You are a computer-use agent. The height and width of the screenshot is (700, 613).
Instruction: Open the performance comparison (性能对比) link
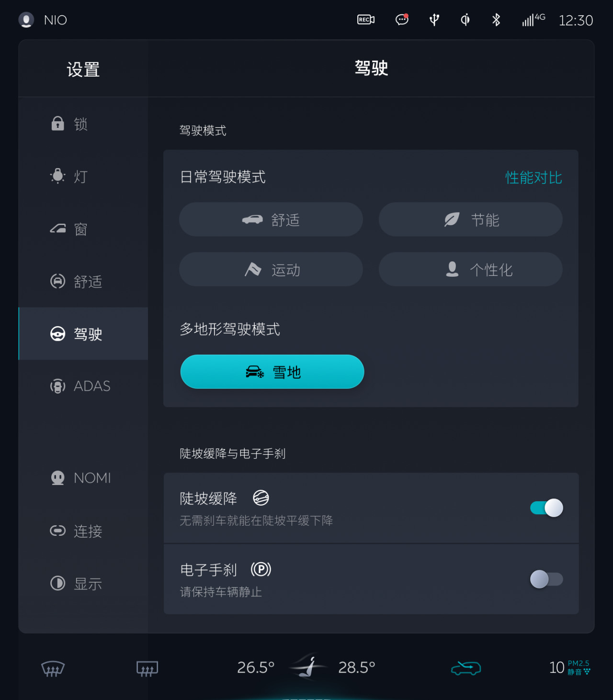pyautogui.click(x=534, y=178)
